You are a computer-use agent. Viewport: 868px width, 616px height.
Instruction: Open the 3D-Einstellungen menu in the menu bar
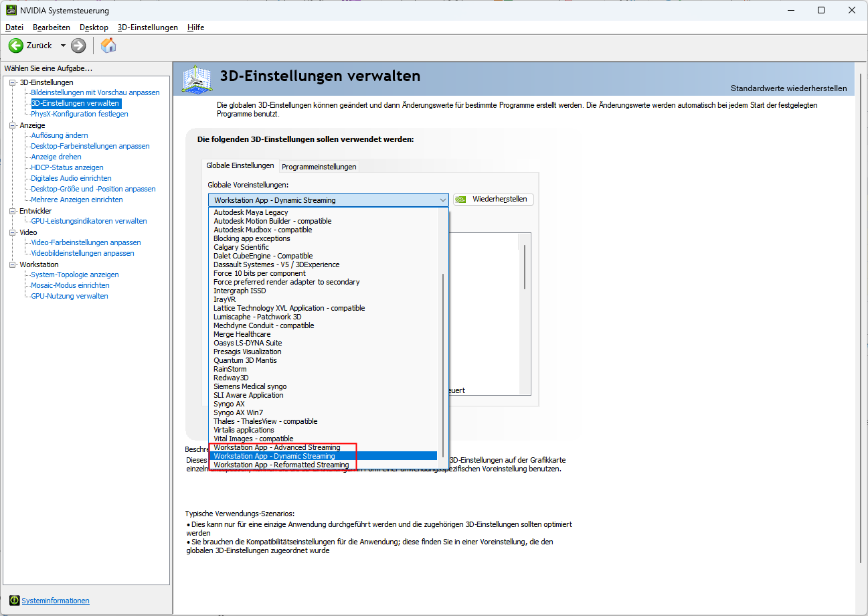coord(148,27)
